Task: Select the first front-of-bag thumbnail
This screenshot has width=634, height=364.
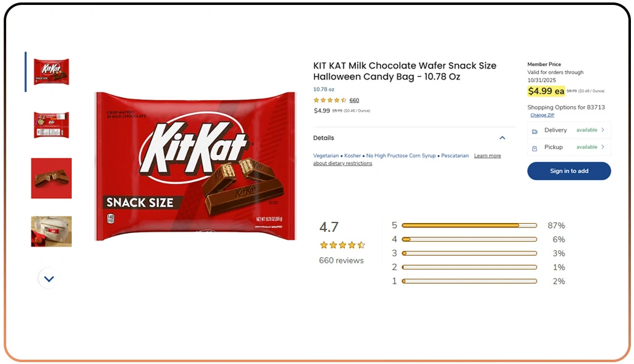Action: 51,72
